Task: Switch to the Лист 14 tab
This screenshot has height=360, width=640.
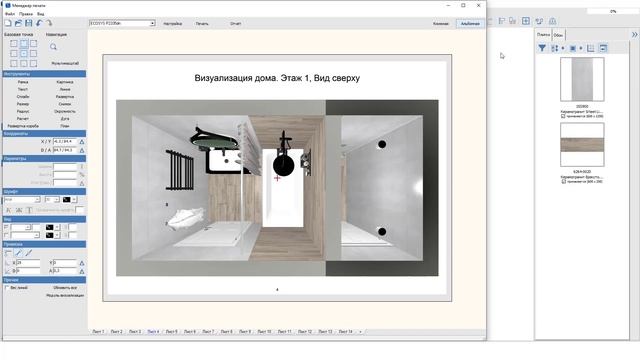Action: (346, 332)
